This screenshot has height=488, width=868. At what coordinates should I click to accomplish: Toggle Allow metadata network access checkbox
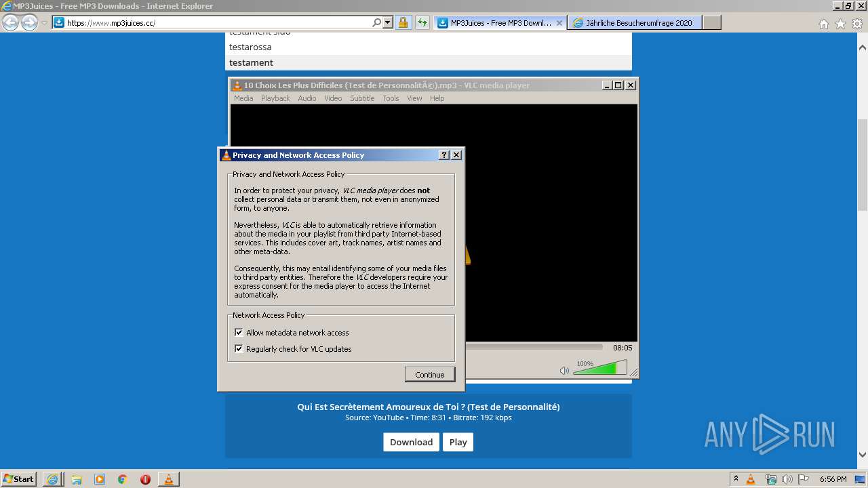tap(239, 333)
